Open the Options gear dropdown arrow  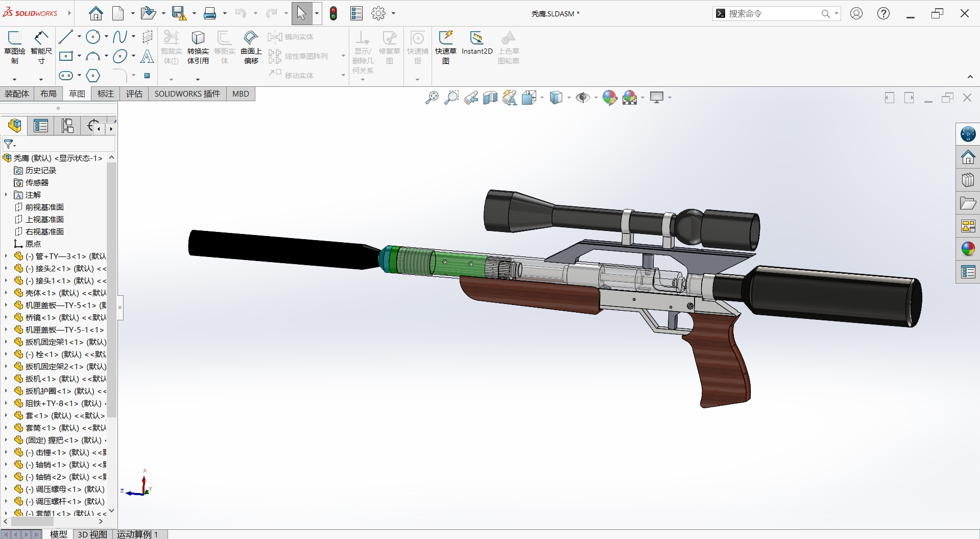[x=393, y=14]
